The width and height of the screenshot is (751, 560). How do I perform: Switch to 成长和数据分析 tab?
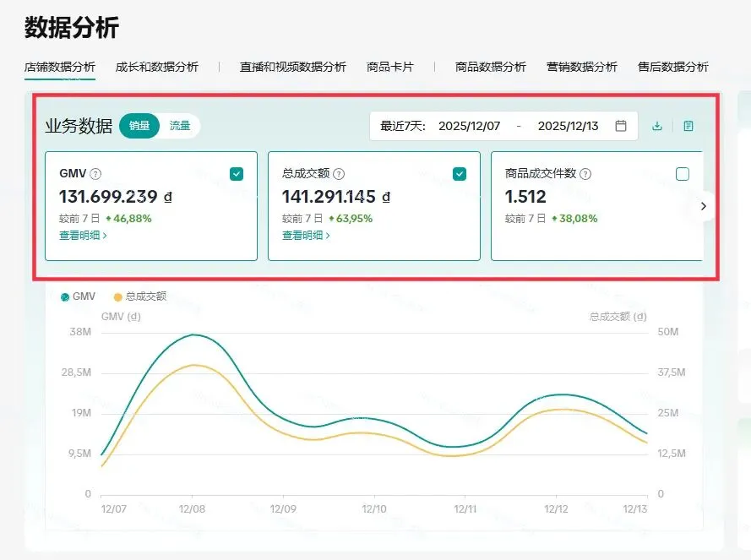156,67
